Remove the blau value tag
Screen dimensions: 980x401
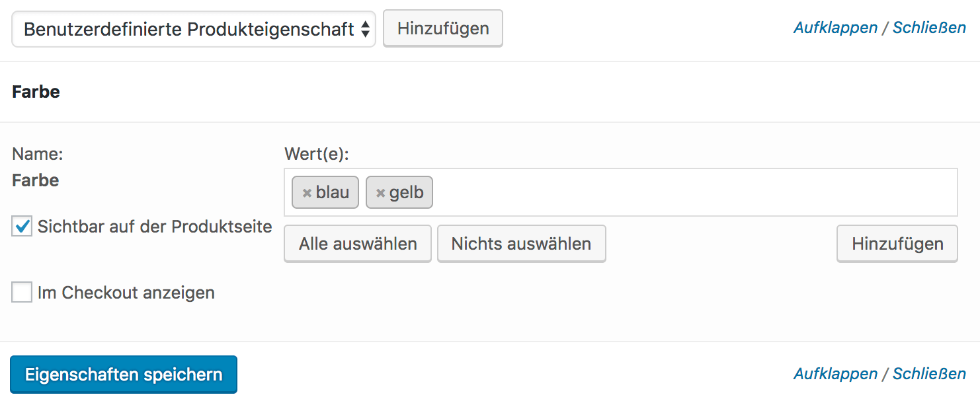pyautogui.click(x=307, y=193)
